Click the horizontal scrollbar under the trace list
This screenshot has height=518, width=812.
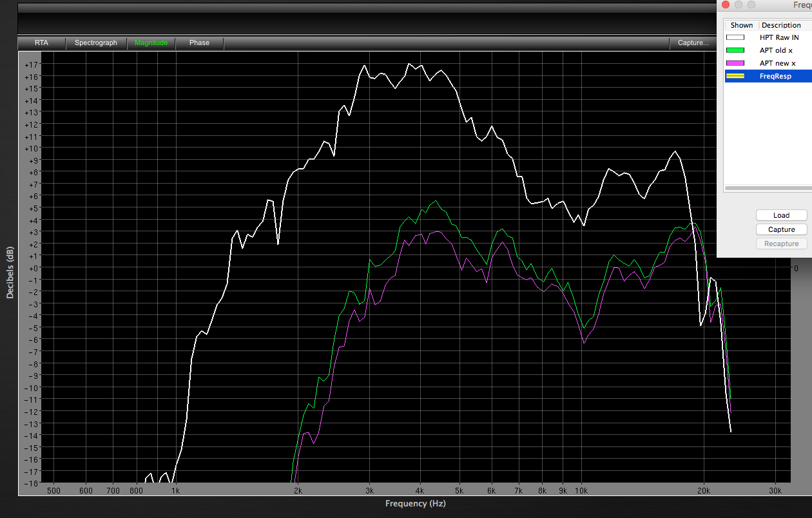(x=768, y=188)
